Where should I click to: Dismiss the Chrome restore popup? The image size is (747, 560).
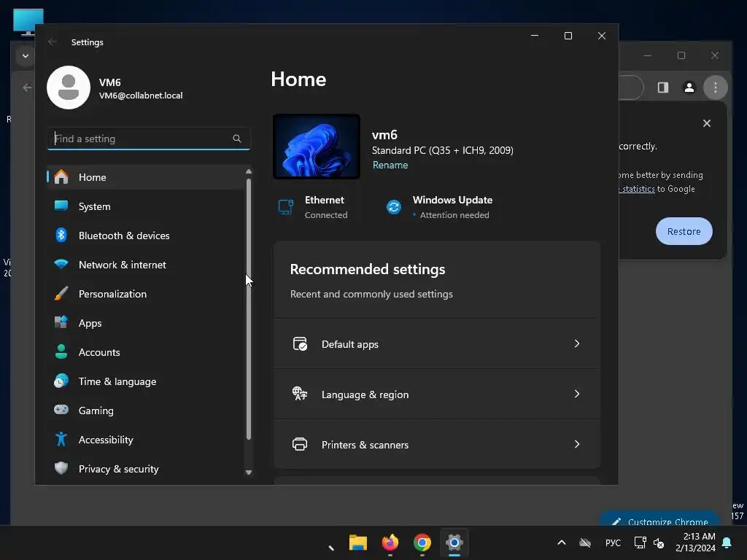coord(707,123)
